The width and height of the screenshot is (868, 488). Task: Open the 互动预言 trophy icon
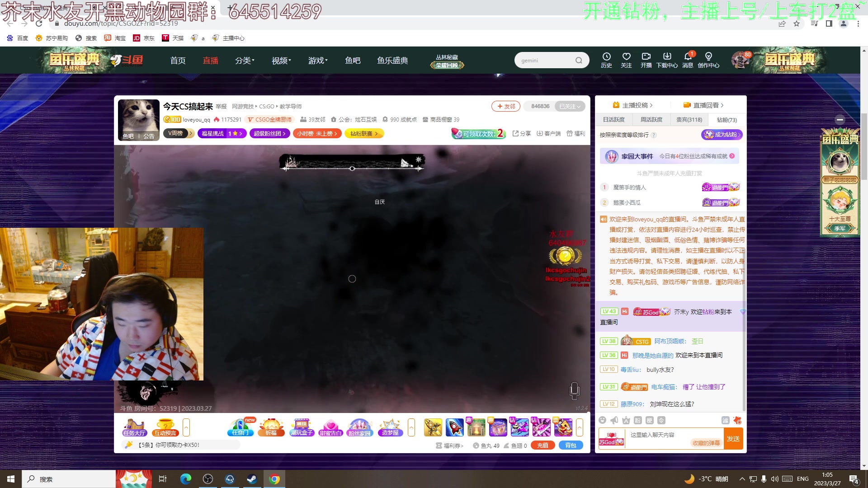(x=165, y=427)
